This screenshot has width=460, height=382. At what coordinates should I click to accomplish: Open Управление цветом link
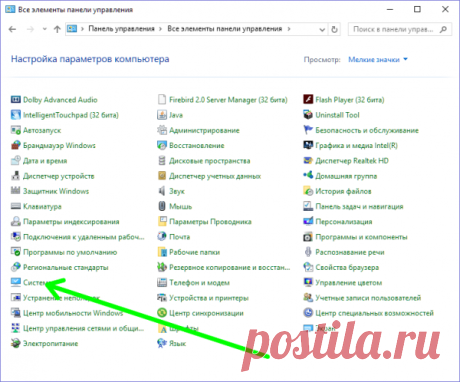(349, 283)
